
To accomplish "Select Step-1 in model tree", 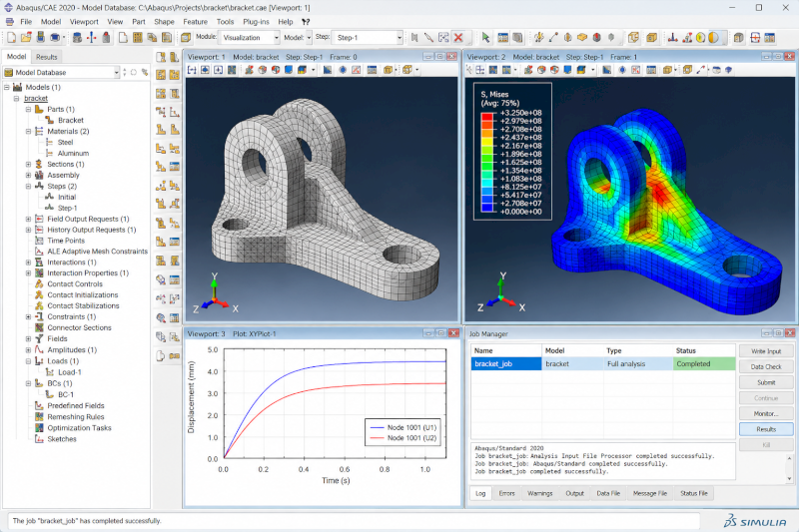I will tap(67, 208).
